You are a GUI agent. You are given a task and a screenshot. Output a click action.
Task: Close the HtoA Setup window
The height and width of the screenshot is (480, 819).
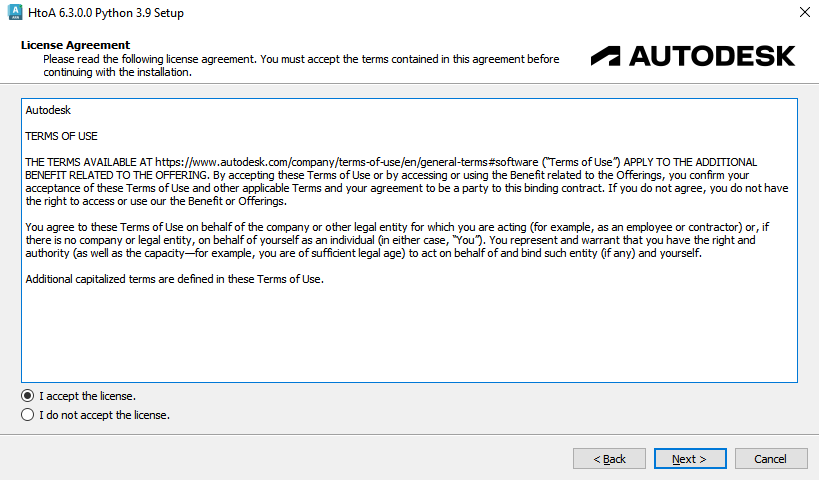point(804,13)
